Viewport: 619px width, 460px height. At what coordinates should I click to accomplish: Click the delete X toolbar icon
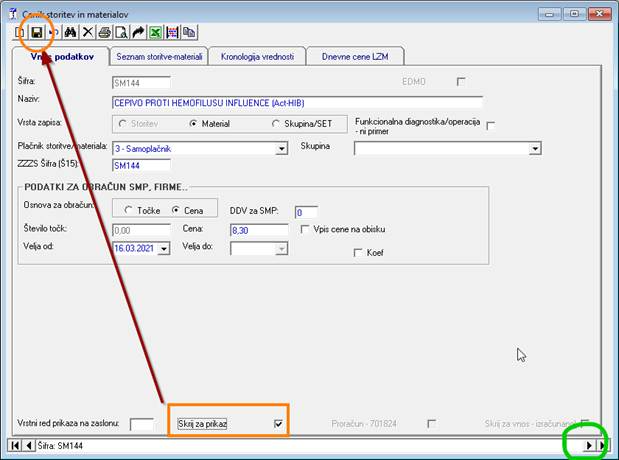click(x=87, y=33)
